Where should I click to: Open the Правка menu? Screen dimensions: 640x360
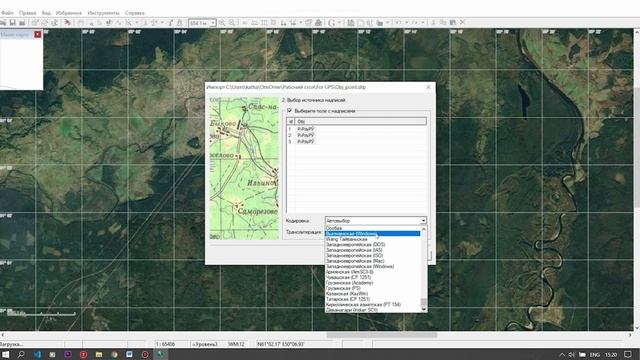pyautogui.click(x=27, y=13)
